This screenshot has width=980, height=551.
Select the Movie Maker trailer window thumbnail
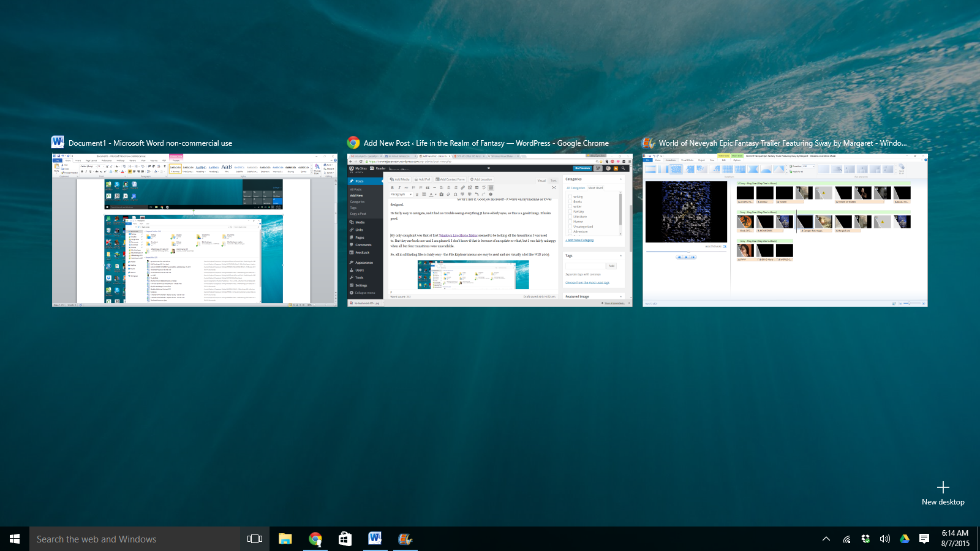(x=785, y=230)
